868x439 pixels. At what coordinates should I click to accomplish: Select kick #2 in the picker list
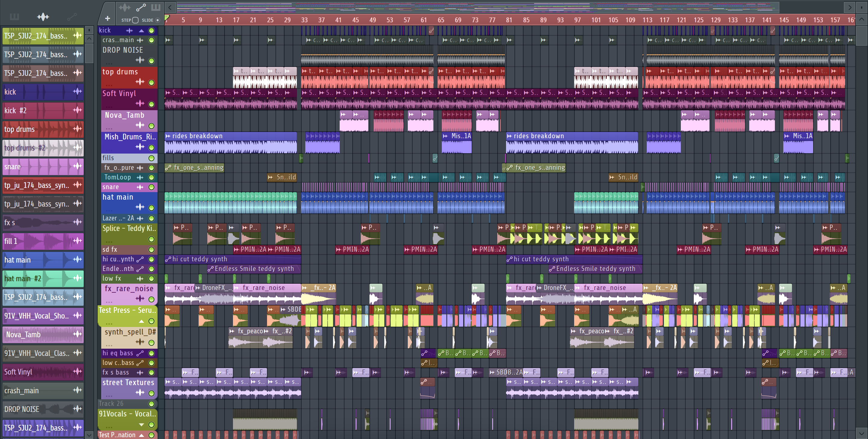click(x=43, y=111)
